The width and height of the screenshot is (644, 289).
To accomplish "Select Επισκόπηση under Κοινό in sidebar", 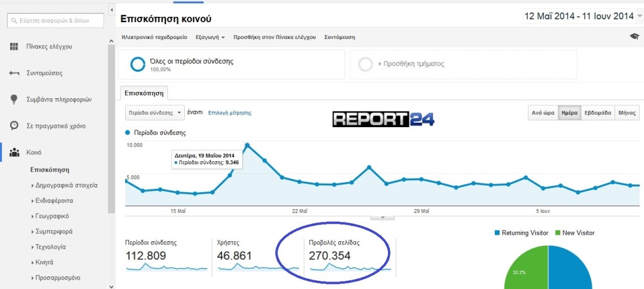I will coord(50,170).
